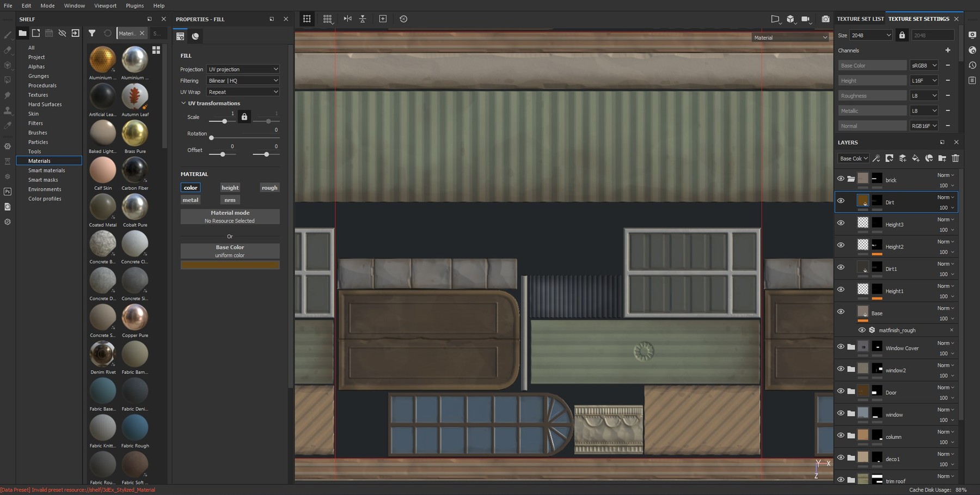This screenshot has height=495, width=980.
Task: Open the material sphere properties tab icon
Action: (x=195, y=36)
